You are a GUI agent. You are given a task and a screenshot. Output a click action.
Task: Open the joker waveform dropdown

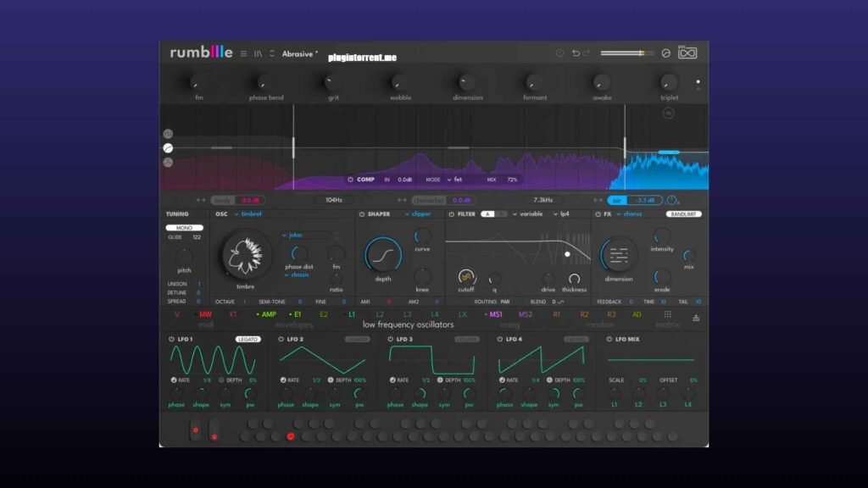click(x=292, y=236)
